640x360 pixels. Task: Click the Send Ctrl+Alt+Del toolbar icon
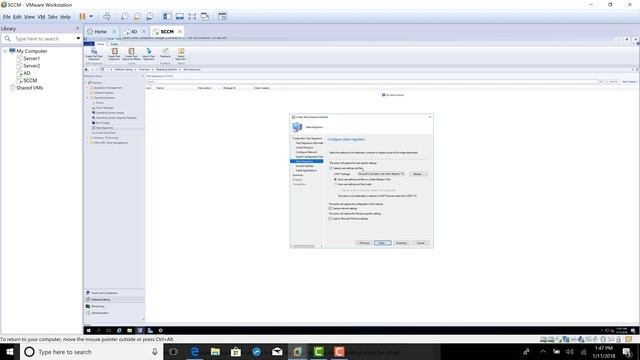click(x=107, y=17)
